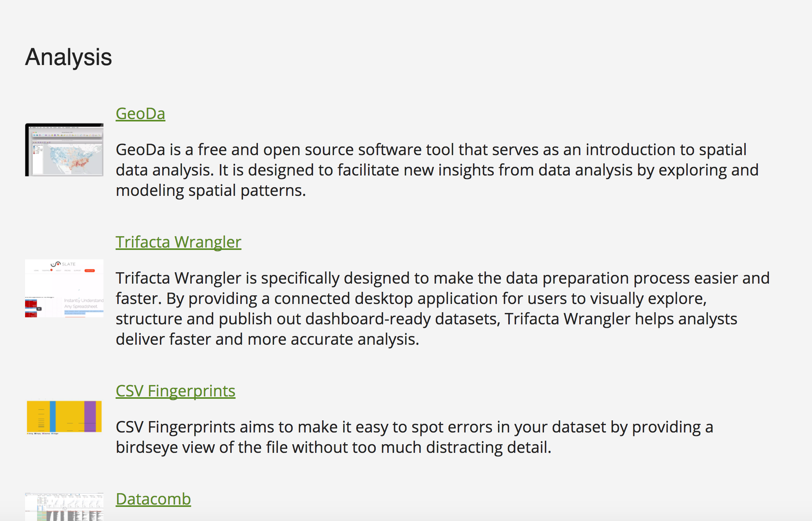The height and width of the screenshot is (521, 812).
Task: Click the red button in SLATE thumbnail
Action: coord(91,270)
